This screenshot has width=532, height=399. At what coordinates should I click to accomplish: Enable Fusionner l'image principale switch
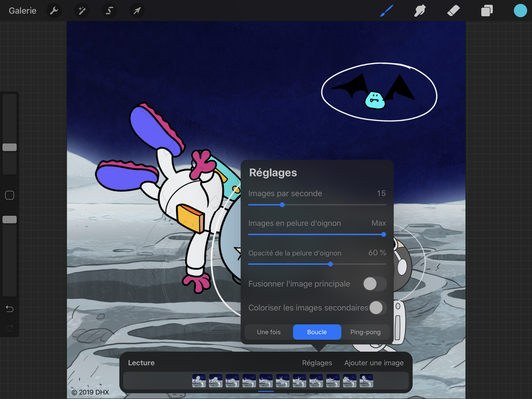click(x=375, y=284)
